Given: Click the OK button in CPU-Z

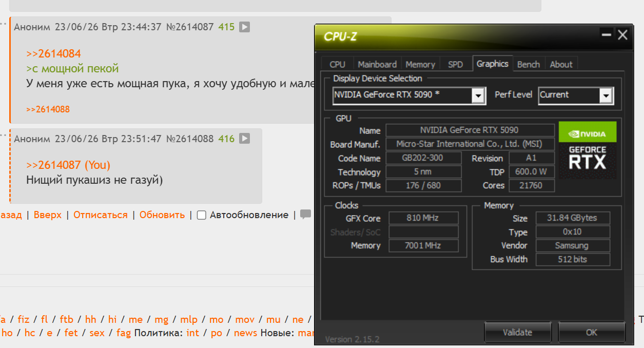Looking at the screenshot, I should tap(592, 332).
